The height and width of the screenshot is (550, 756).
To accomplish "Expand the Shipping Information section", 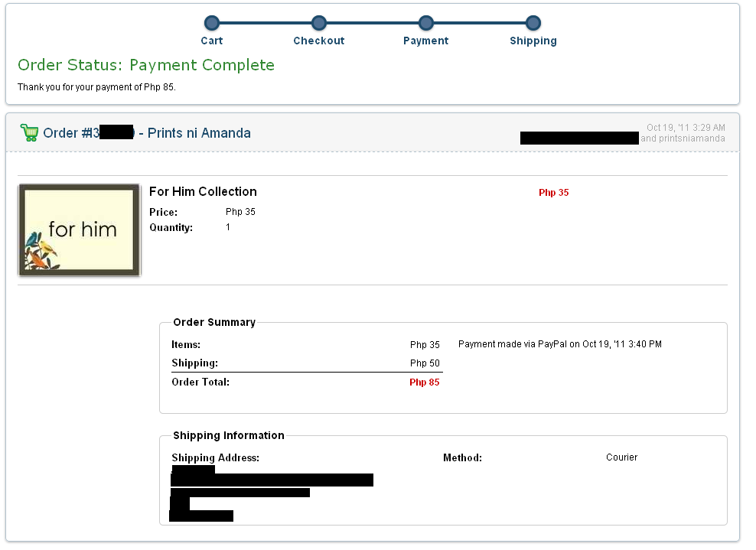I will [226, 435].
